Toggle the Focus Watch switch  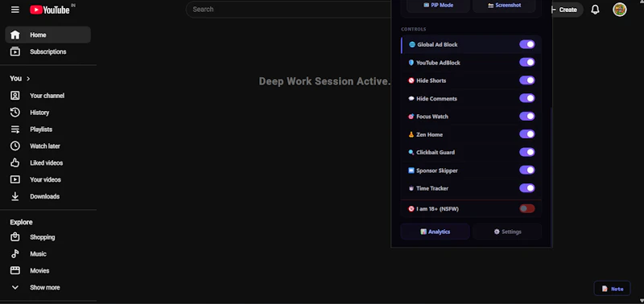tap(527, 116)
